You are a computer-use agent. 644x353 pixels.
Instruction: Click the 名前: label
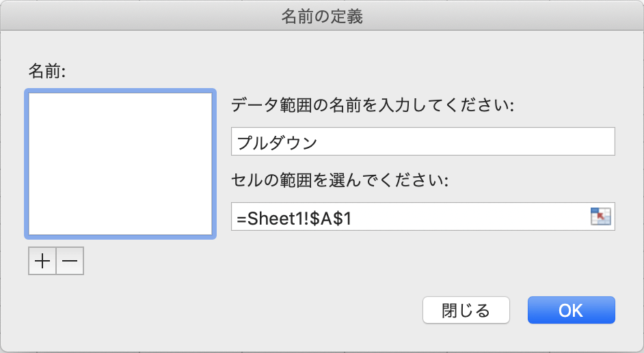46,71
